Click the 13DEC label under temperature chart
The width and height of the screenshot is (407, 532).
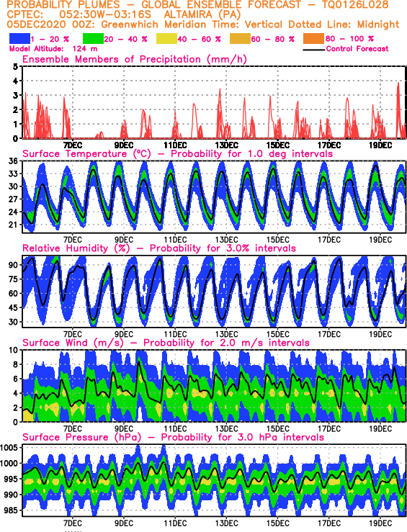226,240
